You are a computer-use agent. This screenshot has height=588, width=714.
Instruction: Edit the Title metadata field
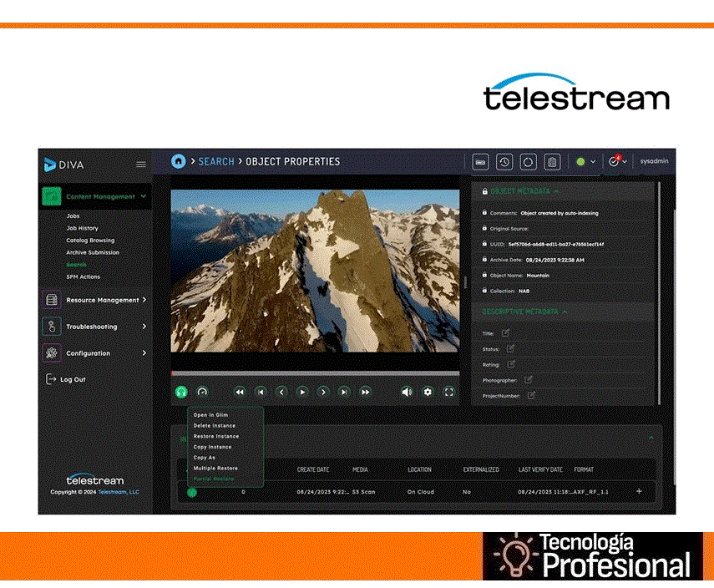point(505,333)
